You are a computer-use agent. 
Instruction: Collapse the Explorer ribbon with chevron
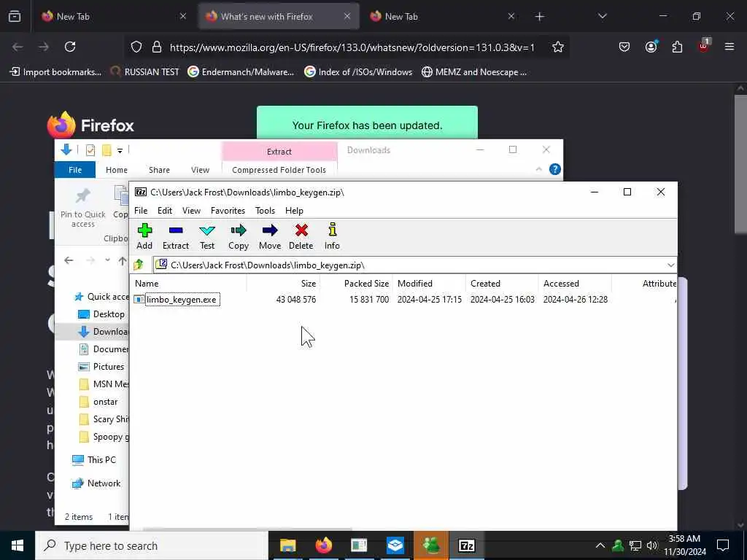[539, 169]
